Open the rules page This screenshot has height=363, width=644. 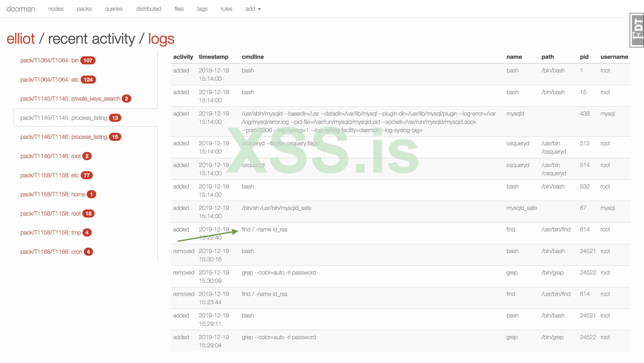226,9
